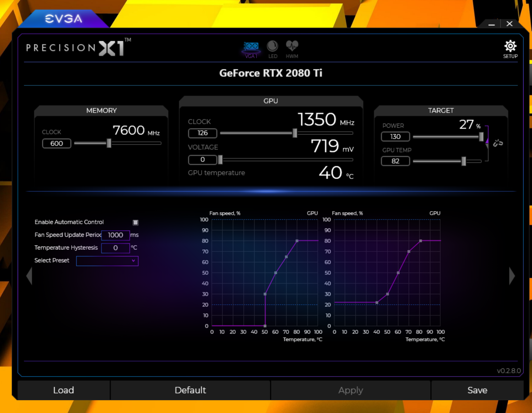Go to previous panel with left arrow
The image size is (532, 413).
tap(29, 276)
